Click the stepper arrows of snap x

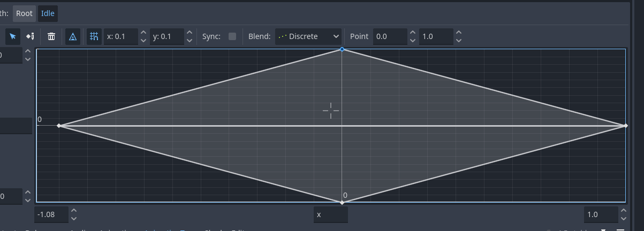click(143, 36)
